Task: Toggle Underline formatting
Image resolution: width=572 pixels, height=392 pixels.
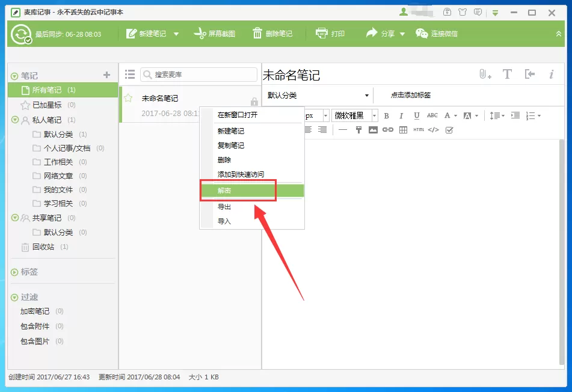Action: (x=417, y=115)
